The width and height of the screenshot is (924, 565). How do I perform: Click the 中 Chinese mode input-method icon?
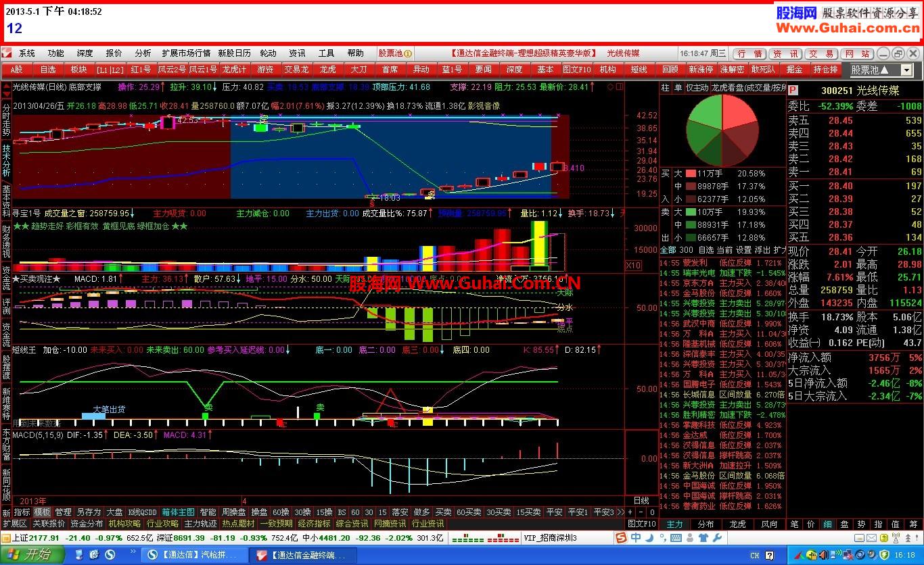coord(636,537)
